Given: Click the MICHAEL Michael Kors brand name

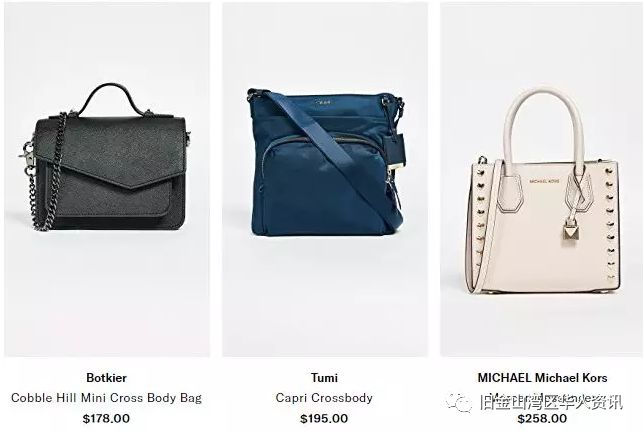Looking at the screenshot, I should coord(543,378).
